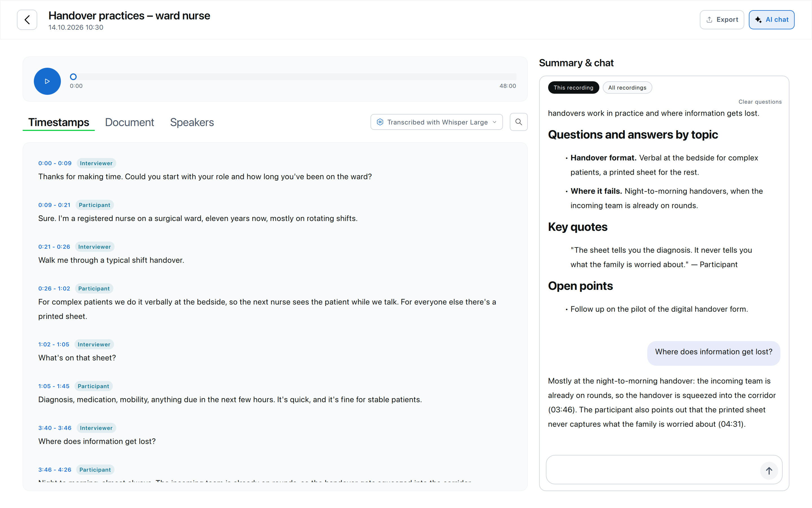
Task: Click Participant tag at 1:05 segment
Action: (93, 386)
